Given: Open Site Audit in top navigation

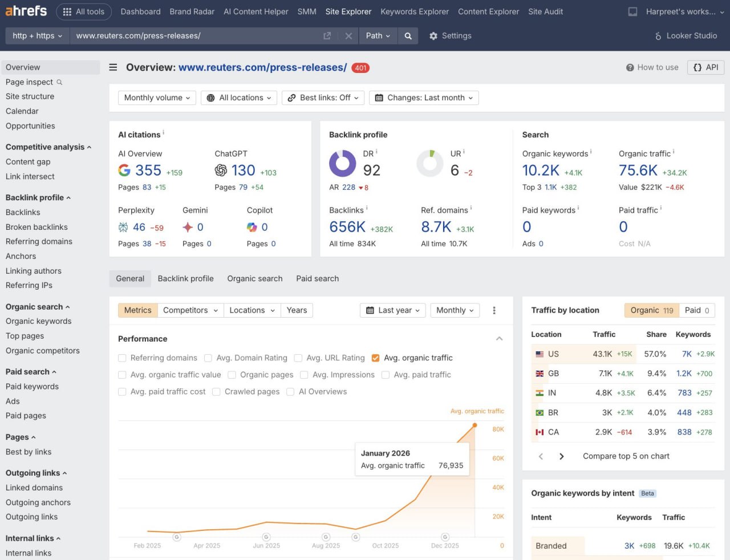Looking at the screenshot, I should (546, 11).
